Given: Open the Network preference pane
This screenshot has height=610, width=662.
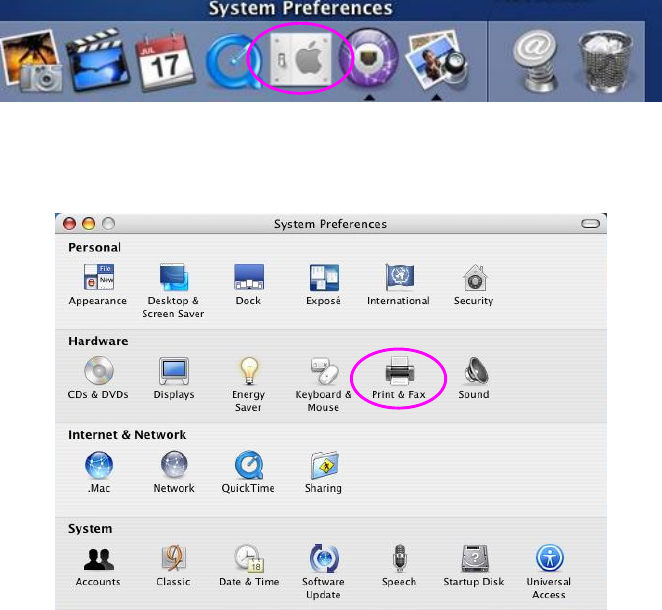Looking at the screenshot, I should point(174,472).
